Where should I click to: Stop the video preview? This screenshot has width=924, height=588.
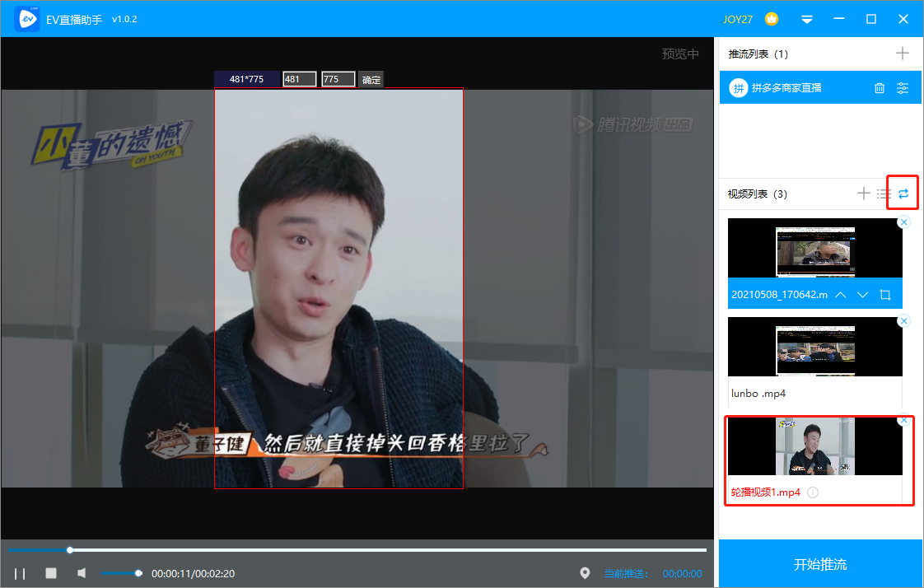tap(51, 573)
